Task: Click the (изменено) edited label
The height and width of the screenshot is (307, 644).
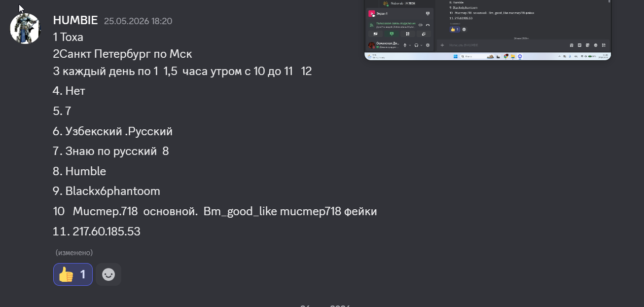Action: pyautogui.click(x=74, y=252)
